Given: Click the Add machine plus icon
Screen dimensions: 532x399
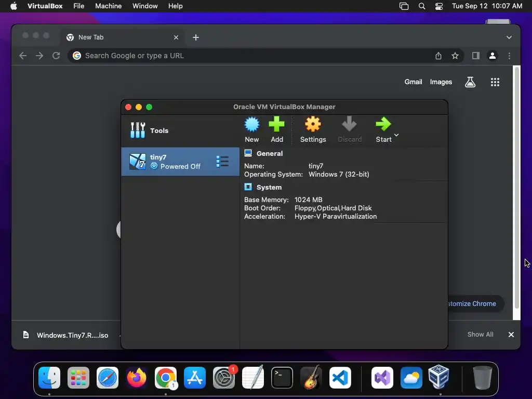Looking at the screenshot, I should click(276, 124).
